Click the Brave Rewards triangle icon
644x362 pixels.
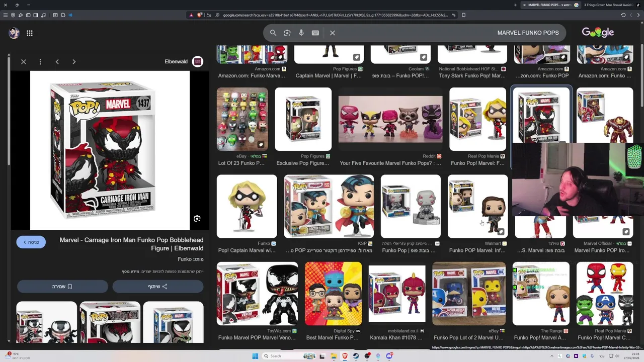(191, 15)
